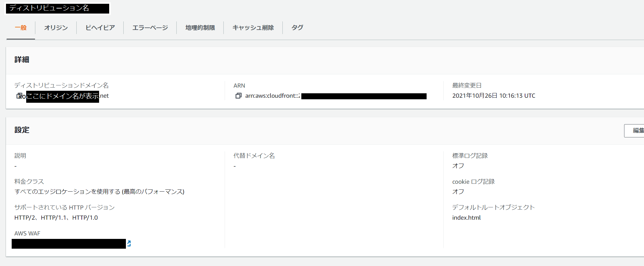Copy the ARN using its copy icon
The height and width of the screenshot is (266, 644).
[239, 96]
